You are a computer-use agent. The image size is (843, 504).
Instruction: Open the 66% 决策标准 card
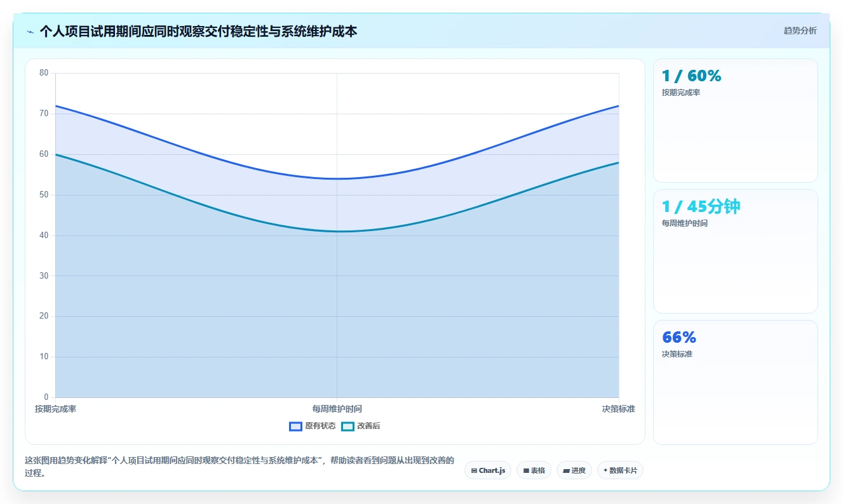click(735, 382)
